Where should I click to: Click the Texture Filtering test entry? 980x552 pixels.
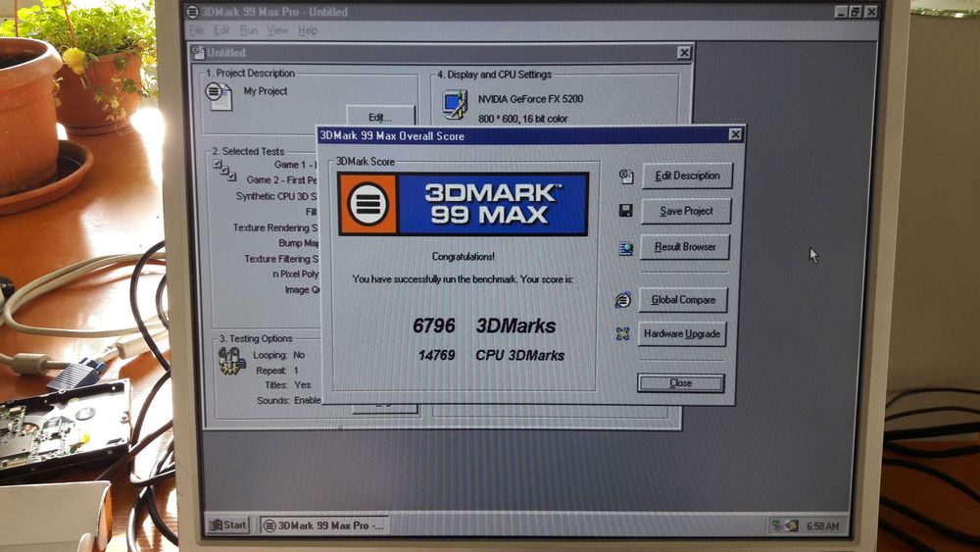280,259
